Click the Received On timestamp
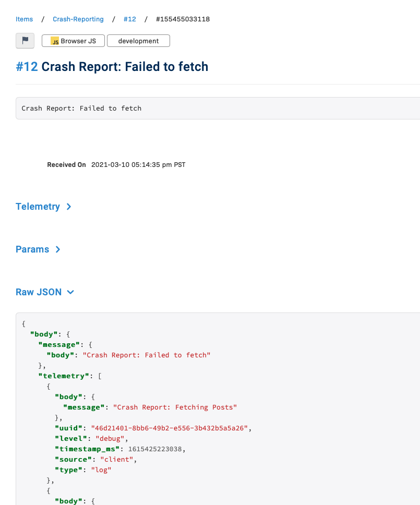 click(138, 164)
